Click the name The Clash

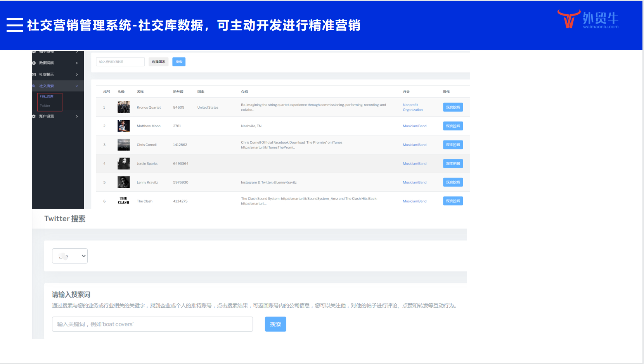pos(145,201)
